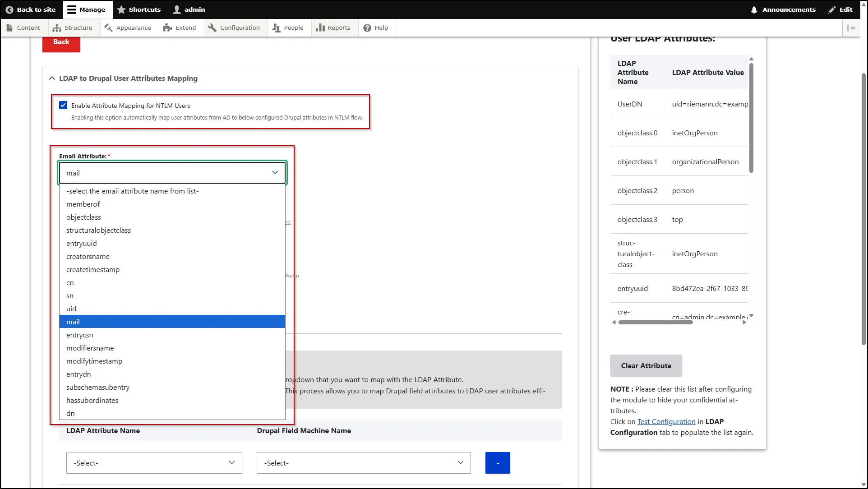Screen dimensions: 868x489
Task: Open the Reports chart icon
Action: point(320,28)
